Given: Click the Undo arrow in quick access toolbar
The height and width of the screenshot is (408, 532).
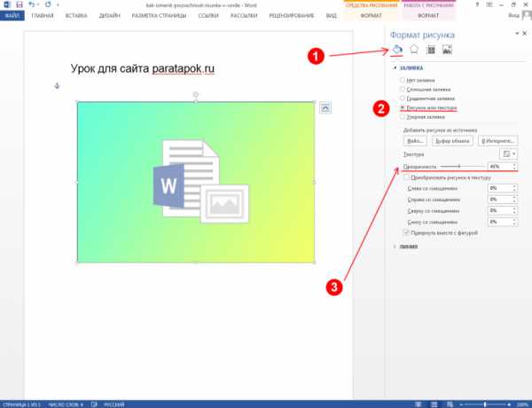Looking at the screenshot, I should tap(31, 4).
